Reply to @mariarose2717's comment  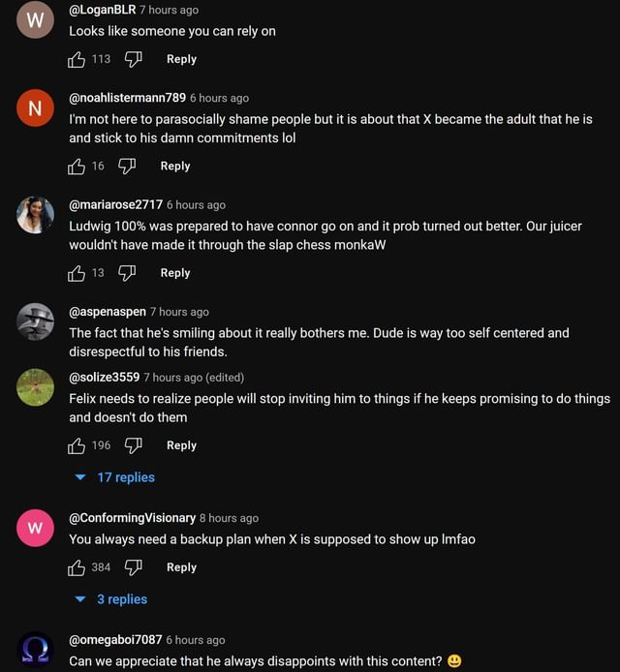[174, 273]
